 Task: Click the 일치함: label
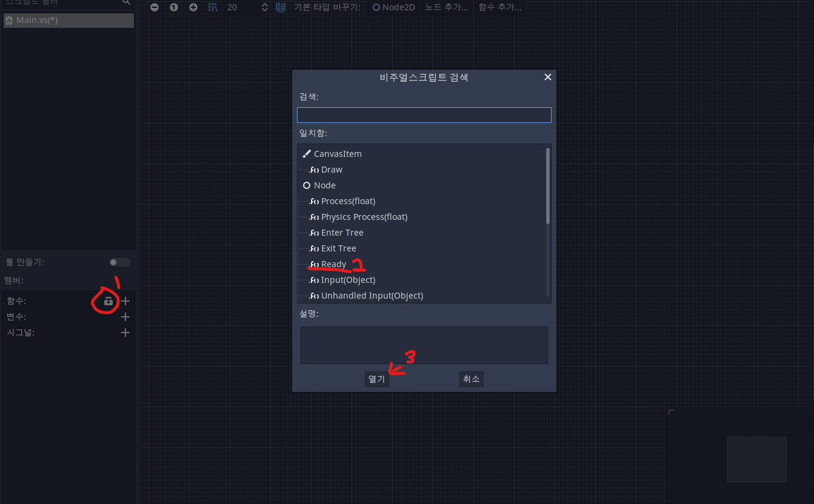tap(313, 133)
